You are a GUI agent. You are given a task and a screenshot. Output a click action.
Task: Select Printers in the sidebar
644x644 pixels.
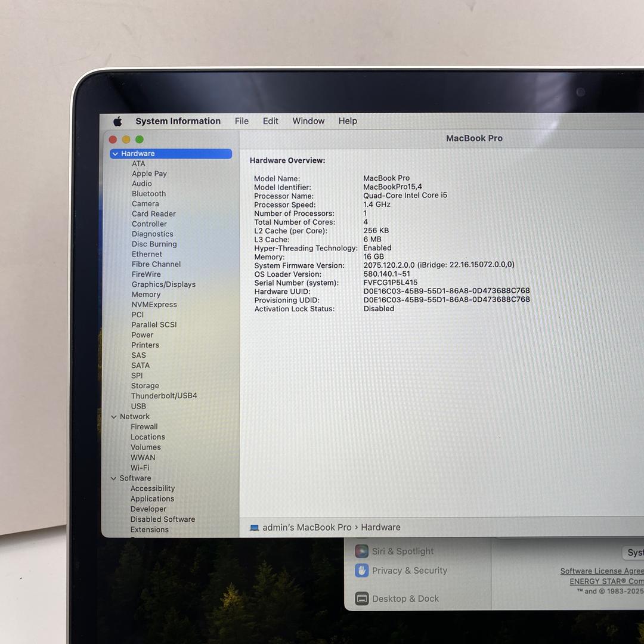pos(145,345)
